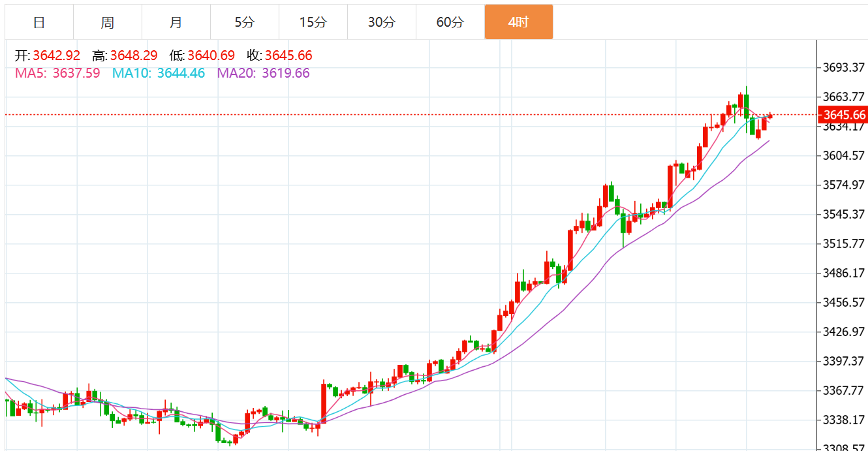The width and height of the screenshot is (868, 451).
Task: Click the 3338.17 price axis label
Action: click(x=845, y=419)
